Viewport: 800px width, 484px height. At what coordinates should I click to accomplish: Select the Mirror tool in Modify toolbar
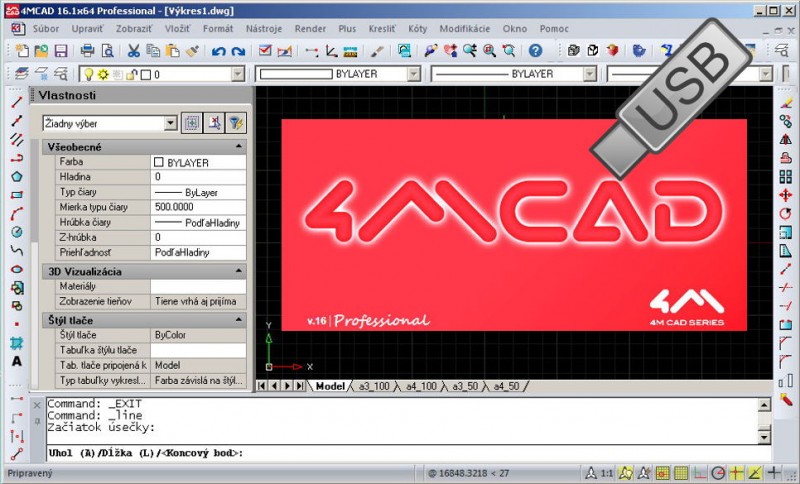786,139
